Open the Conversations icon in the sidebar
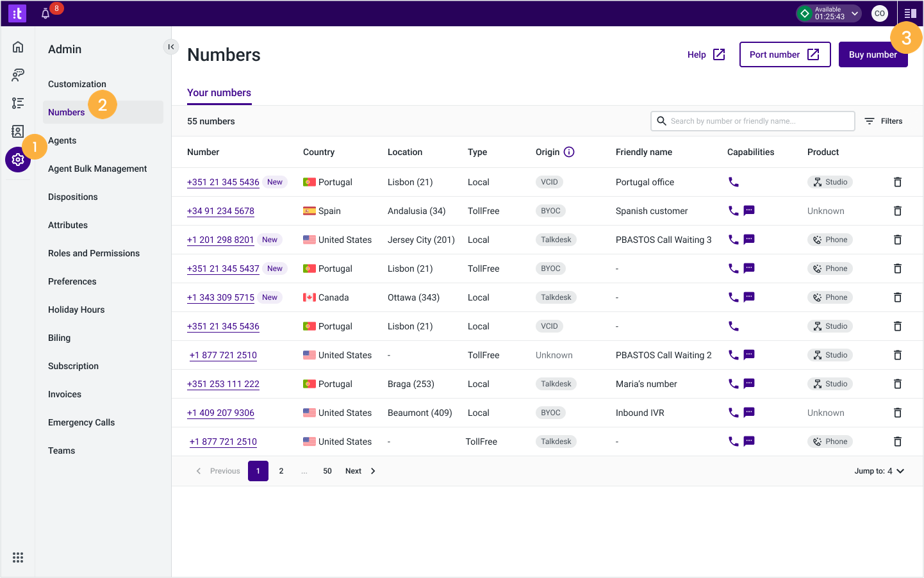 point(18,74)
